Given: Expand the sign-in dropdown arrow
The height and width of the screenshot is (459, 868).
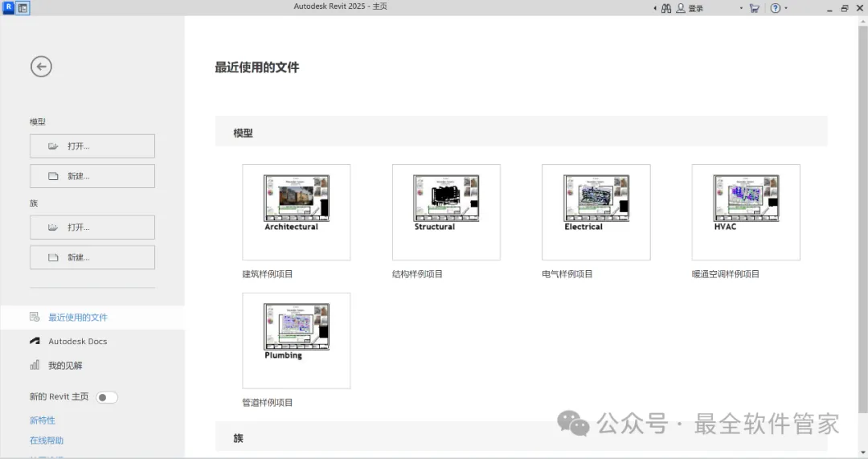Looking at the screenshot, I should (x=741, y=8).
